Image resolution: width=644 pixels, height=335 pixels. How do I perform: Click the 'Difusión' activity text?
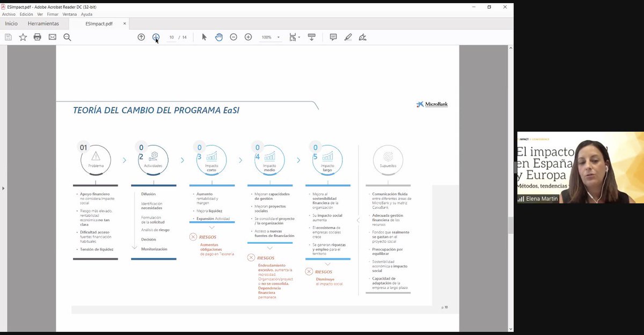pos(149,194)
